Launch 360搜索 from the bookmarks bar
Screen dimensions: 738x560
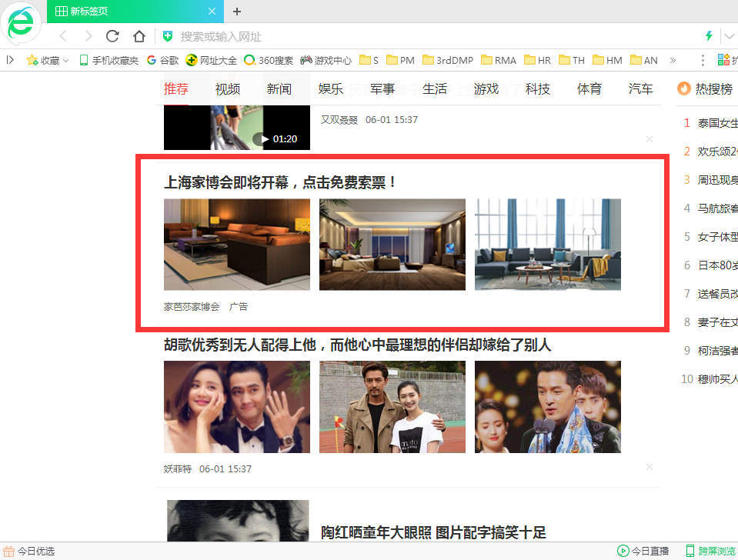tap(273, 59)
